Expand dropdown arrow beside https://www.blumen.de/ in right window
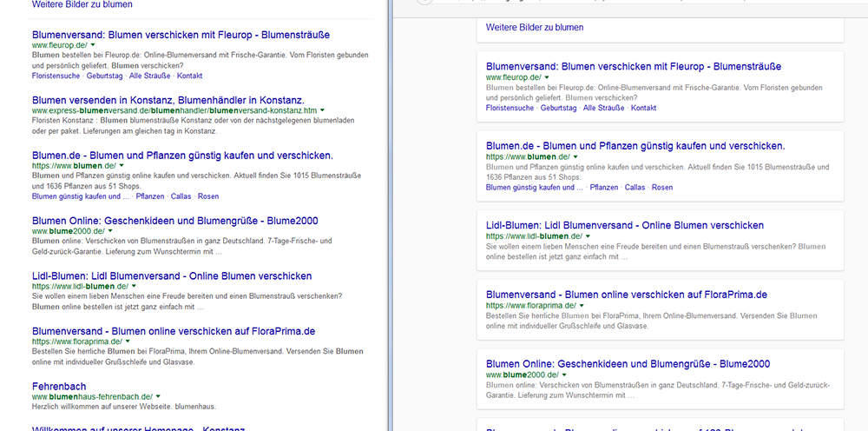Viewport: 868px width, 431px height. 575,156
